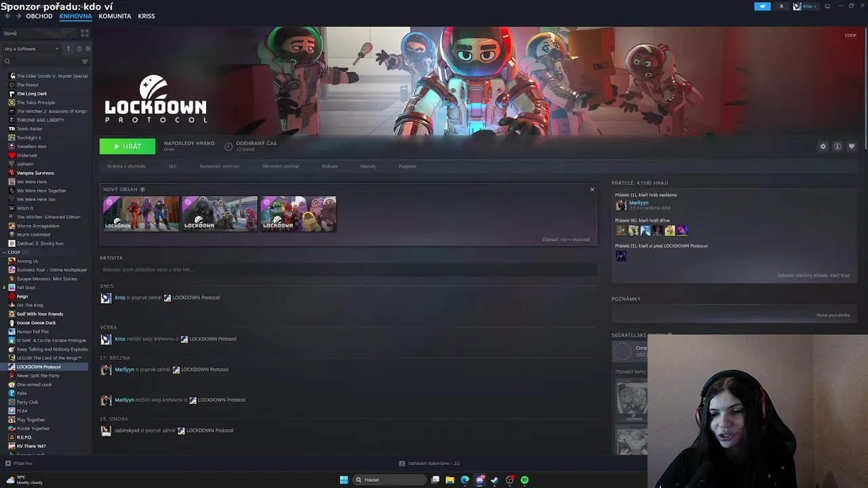Click Přidat hru at bottom left
The image size is (868, 488).
pos(19,464)
